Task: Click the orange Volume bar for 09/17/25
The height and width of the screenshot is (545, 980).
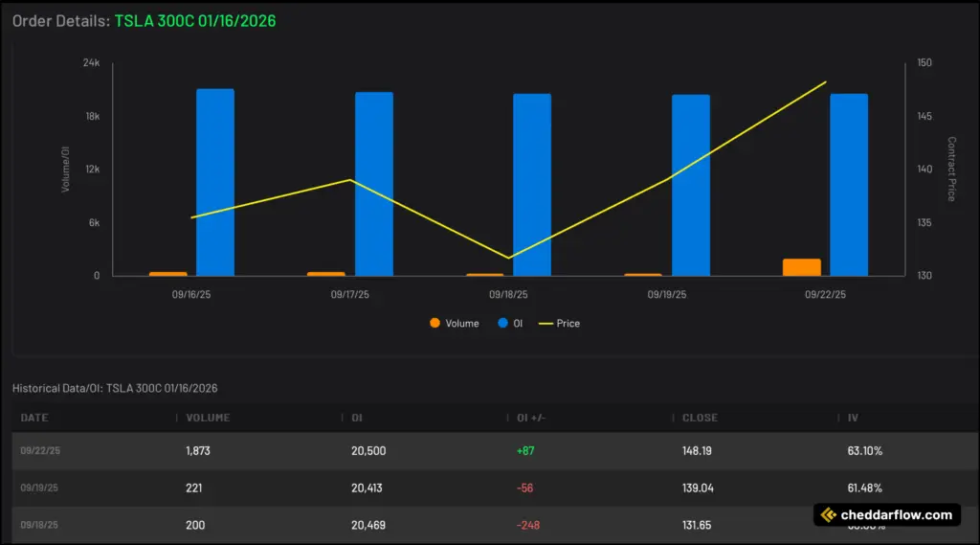Action: click(x=326, y=274)
